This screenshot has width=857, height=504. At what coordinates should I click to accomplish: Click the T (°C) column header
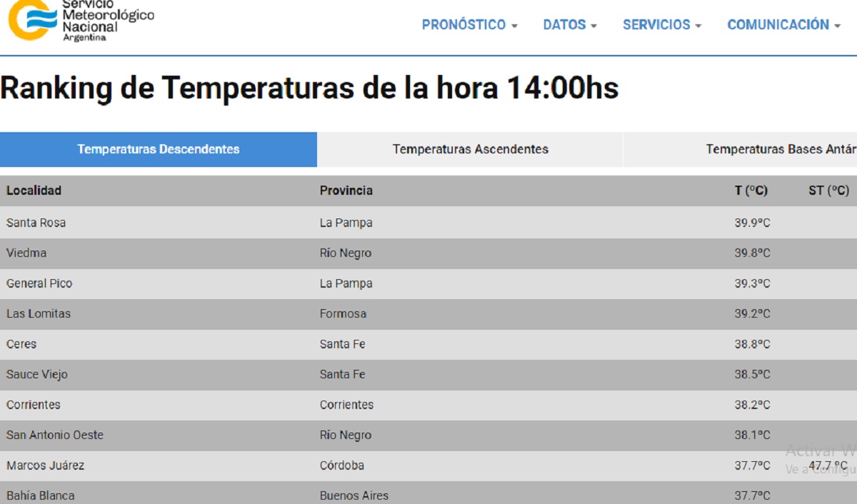coord(751,191)
